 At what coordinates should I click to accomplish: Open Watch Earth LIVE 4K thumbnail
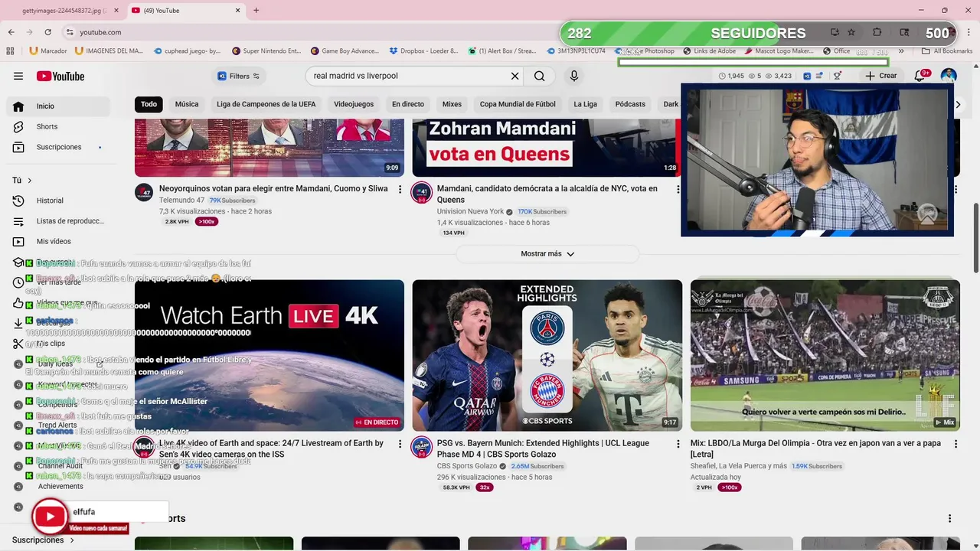[269, 355]
